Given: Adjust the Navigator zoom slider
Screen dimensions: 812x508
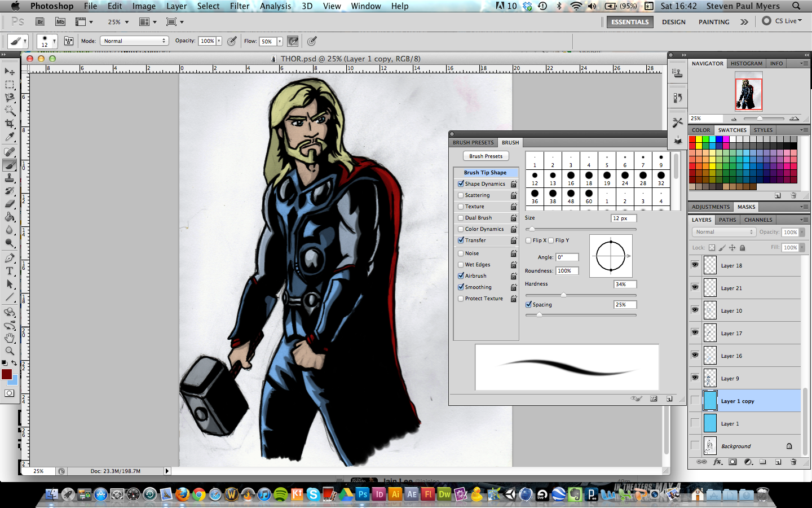Looking at the screenshot, I should [x=760, y=119].
